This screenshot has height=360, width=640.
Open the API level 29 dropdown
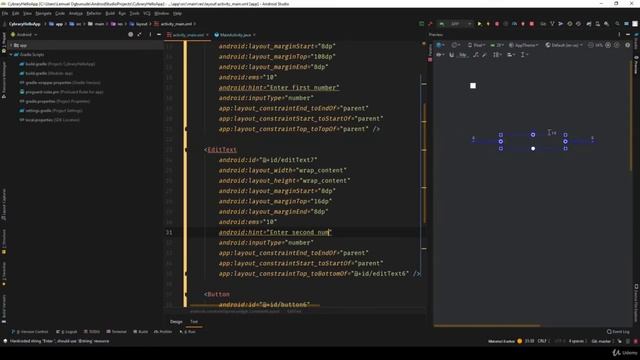(497, 45)
